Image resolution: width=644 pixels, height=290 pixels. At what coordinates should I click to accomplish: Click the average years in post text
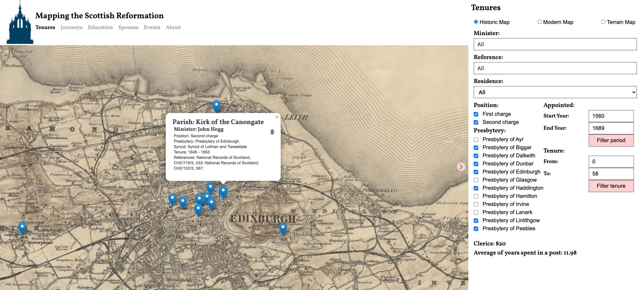click(525, 253)
